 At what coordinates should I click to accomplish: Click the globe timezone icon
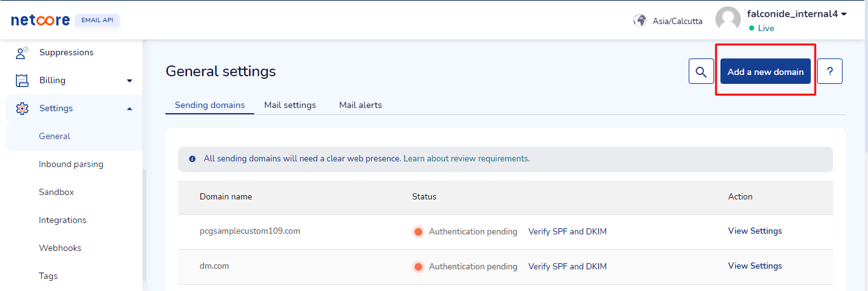tap(640, 20)
